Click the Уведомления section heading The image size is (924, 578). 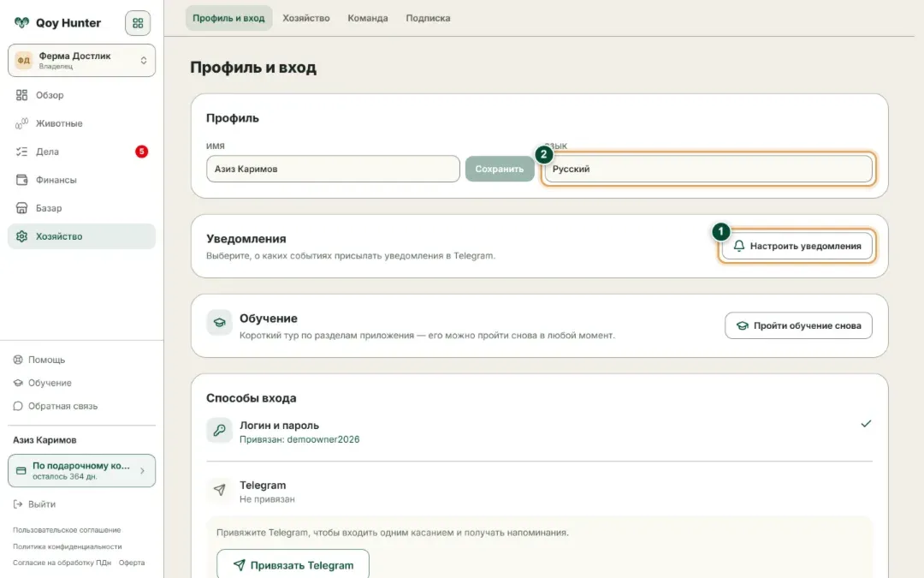tap(246, 239)
